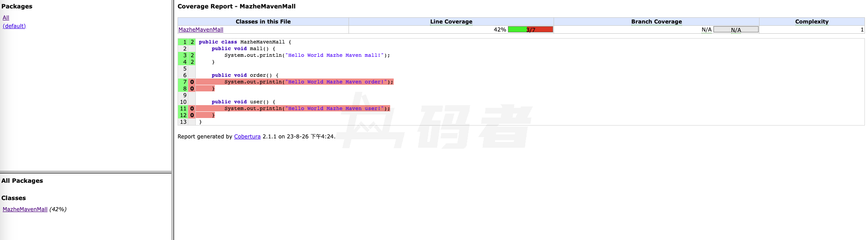Click the Cobertura link in the footer
The height and width of the screenshot is (240, 868).
click(x=247, y=137)
